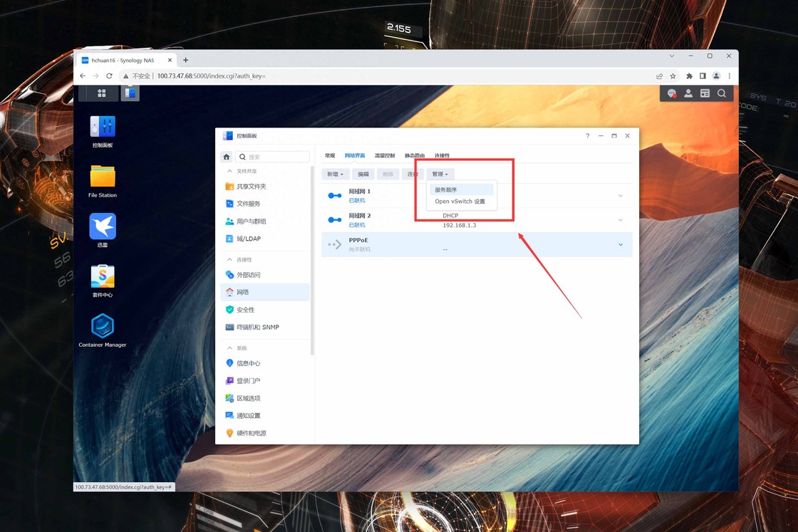
Task: Choose Open vSwitch 设置 menu entry
Action: pos(460,202)
